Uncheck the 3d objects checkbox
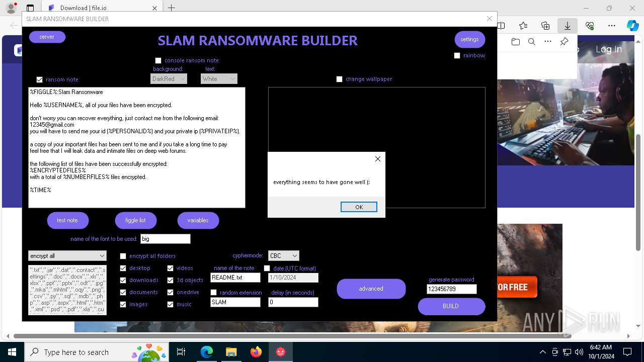Viewport: 644px width, 362px height. pyautogui.click(x=170, y=280)
